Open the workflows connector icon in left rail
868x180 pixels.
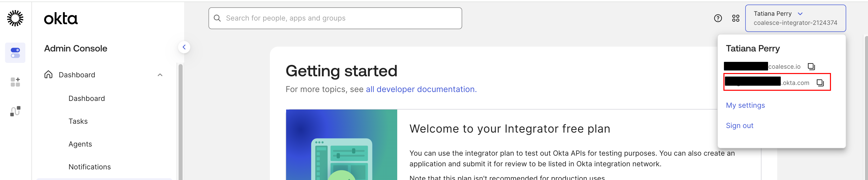click(x=15, y=111)
